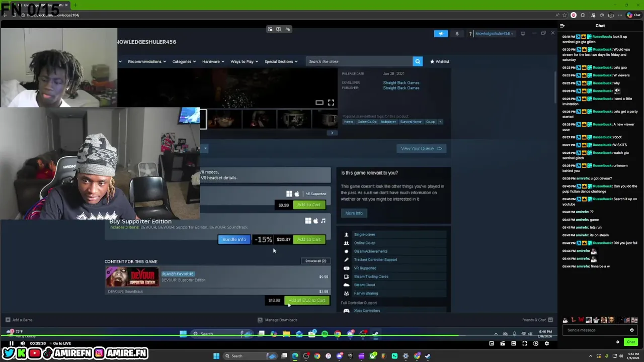Screen dimensions: 644x362
Task: Click Manage Downloads in Steam footer
Action: coord(277,320)
